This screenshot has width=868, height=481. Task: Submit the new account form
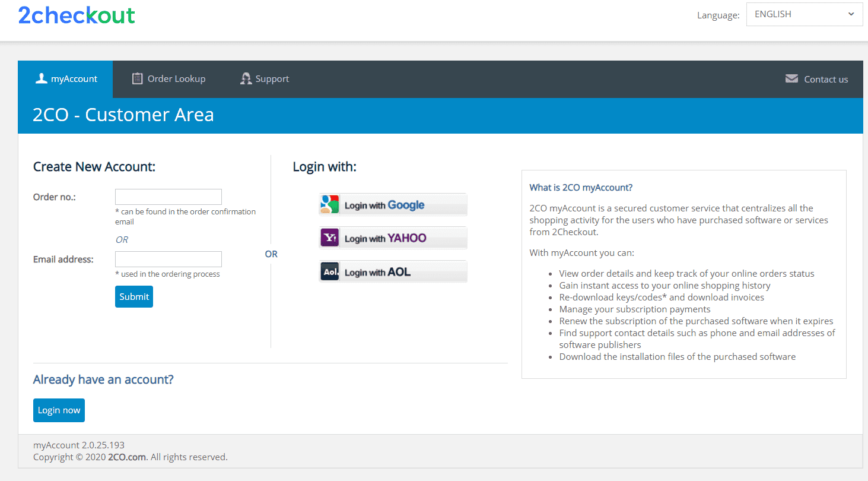click(133, 296)
